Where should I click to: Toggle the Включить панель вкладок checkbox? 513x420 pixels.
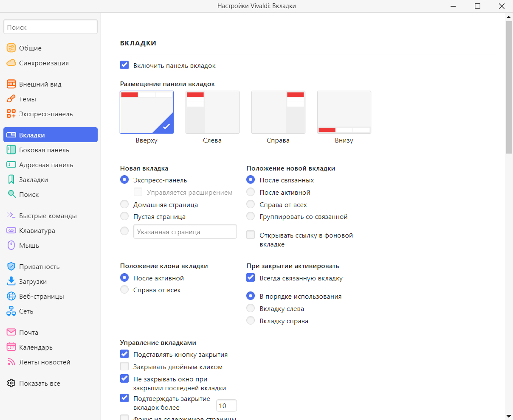[x=124, y=65]
